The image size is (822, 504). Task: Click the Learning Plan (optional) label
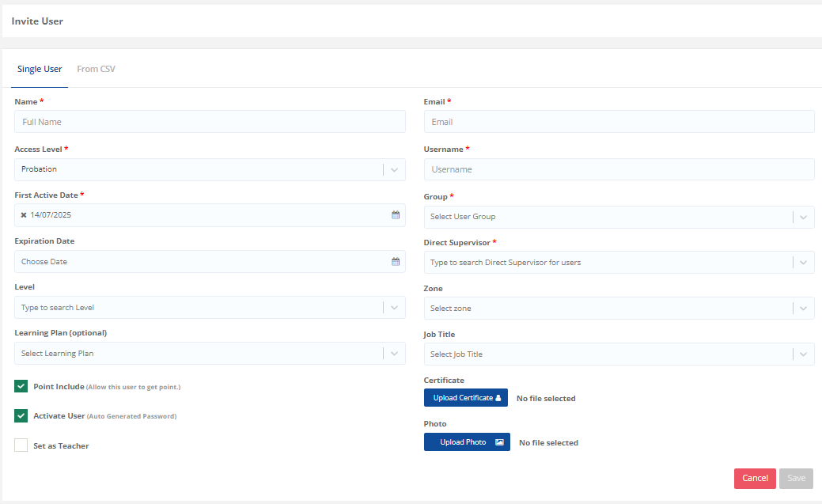coord(61,333)
